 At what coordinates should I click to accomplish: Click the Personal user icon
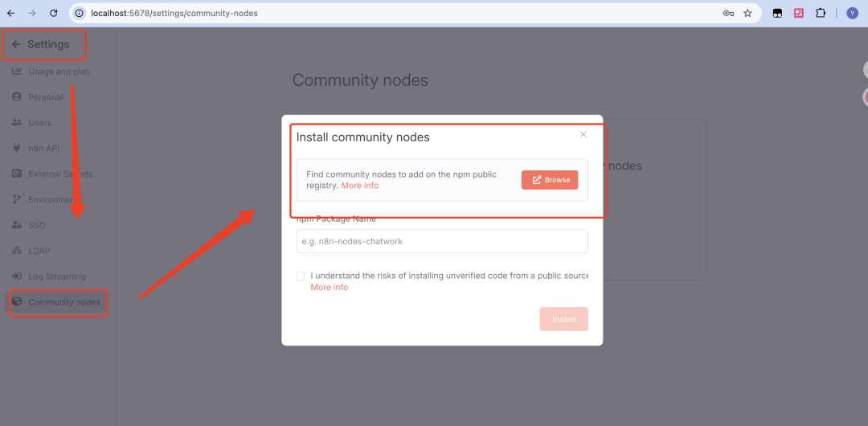pos(17,97)
